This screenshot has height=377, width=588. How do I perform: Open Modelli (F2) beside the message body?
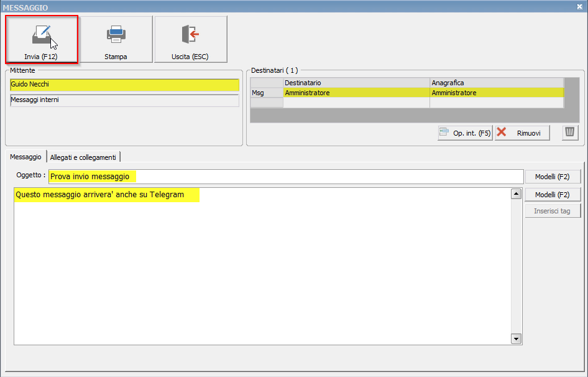[553, 195]
